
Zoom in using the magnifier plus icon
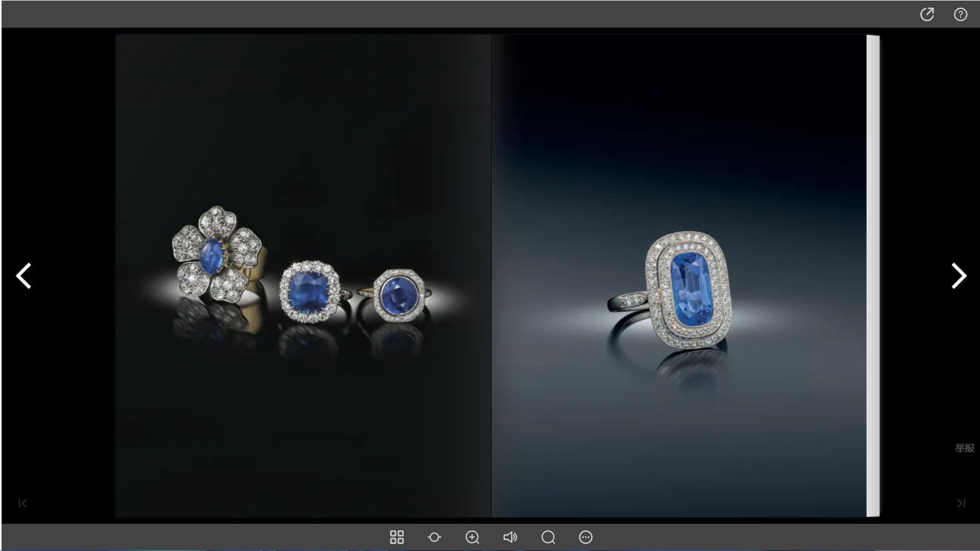(472, 537)
